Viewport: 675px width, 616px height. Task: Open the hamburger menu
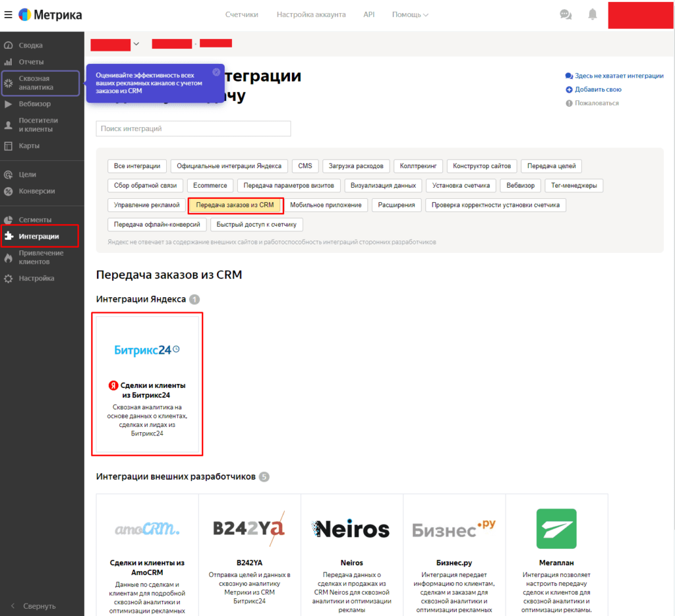(x=8, y=14)
